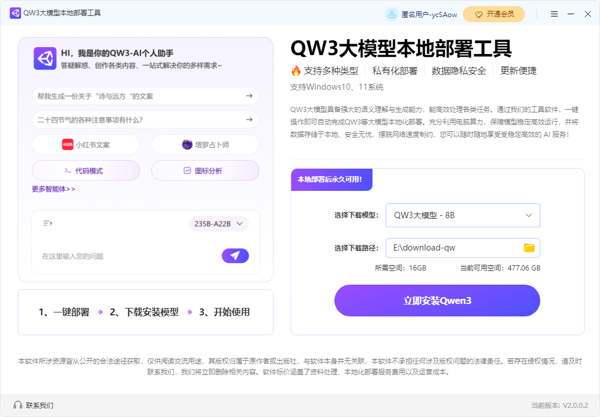Click the anonymous user avatar icon

(x=391, y=15)
